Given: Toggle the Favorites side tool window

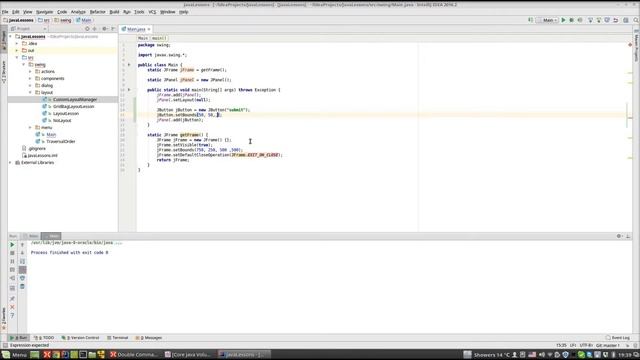Looking at the screenshot, I should (x=4, y=318).
